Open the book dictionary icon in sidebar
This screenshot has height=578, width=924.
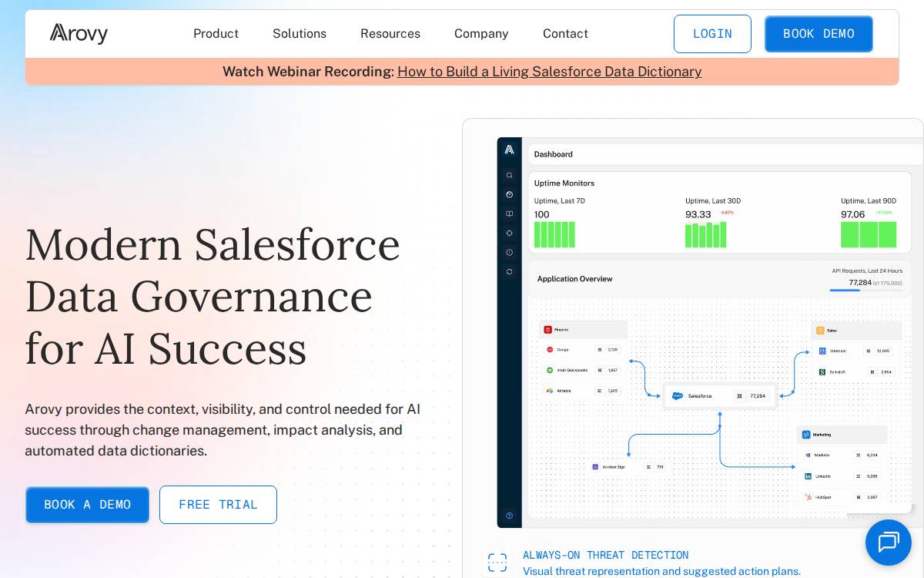click(x=509, y=214)
